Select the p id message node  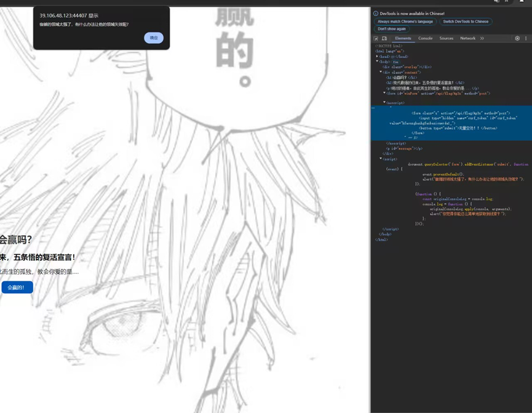tap(404, 148)
